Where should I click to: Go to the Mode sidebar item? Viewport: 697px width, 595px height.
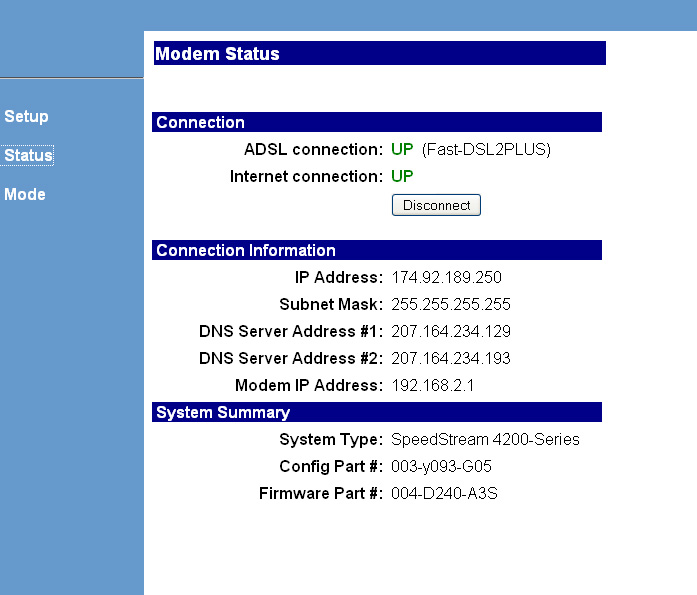tap(25, 194)
